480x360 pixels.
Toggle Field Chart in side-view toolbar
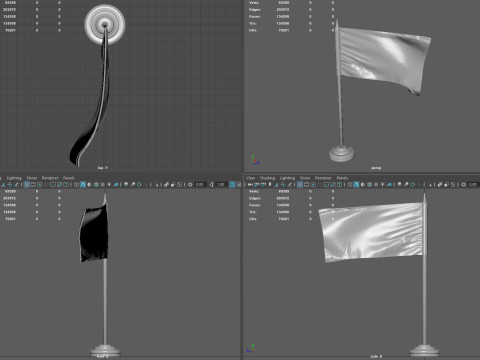[x=326, y=184]
